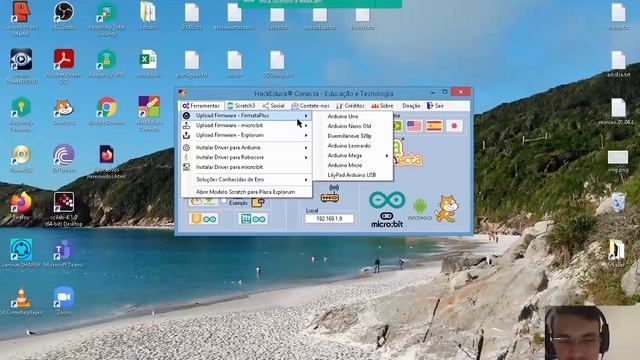
Task: Expand Instalar Driver para Robocore arrow
Action: [x=306, y=157]
